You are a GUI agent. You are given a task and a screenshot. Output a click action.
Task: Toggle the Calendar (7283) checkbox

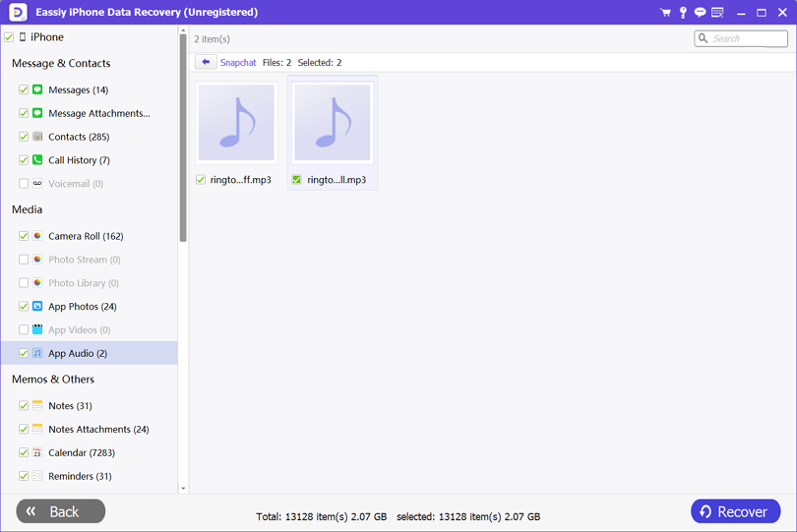[x=24, y=452]
